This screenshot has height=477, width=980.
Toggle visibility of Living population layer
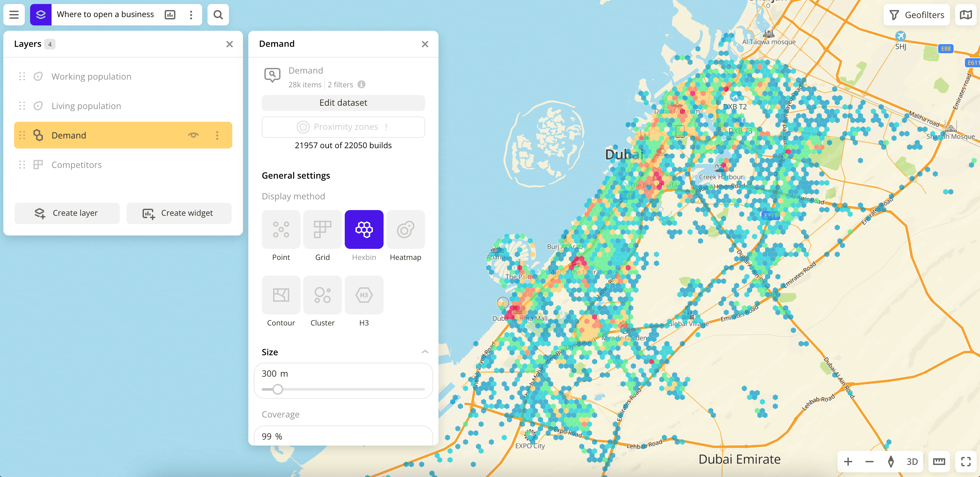194,105
